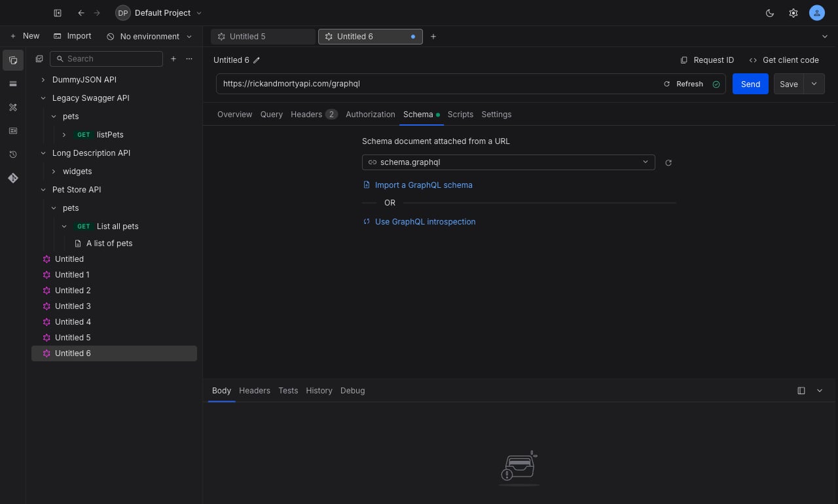This screenshot has height=504, width=838.
Task: Add a new tab with plus icon
Action: [x=433, y=37]
